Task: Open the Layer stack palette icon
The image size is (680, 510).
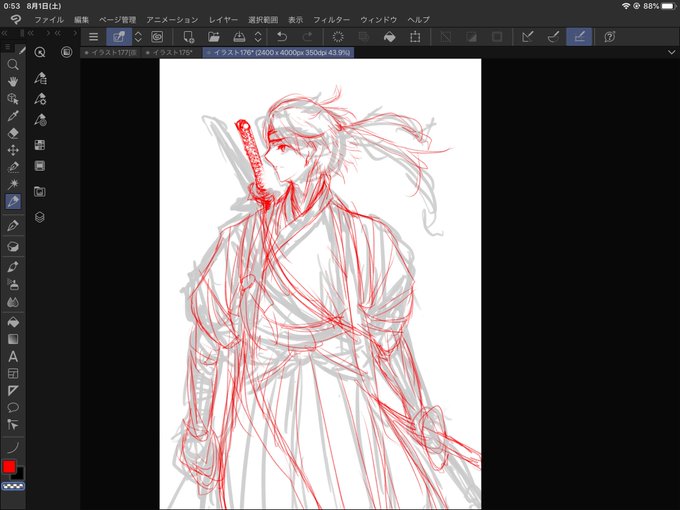Action: (x=40, y=217)
